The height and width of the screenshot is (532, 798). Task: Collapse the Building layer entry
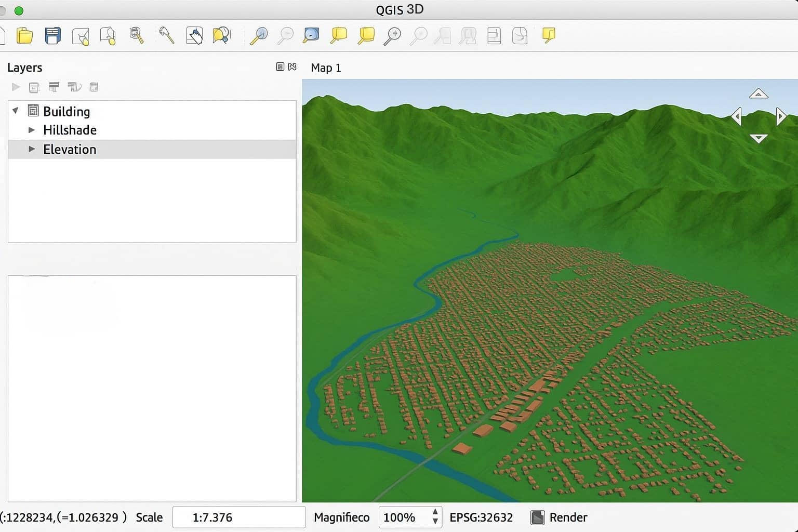[x=15, y=111]
